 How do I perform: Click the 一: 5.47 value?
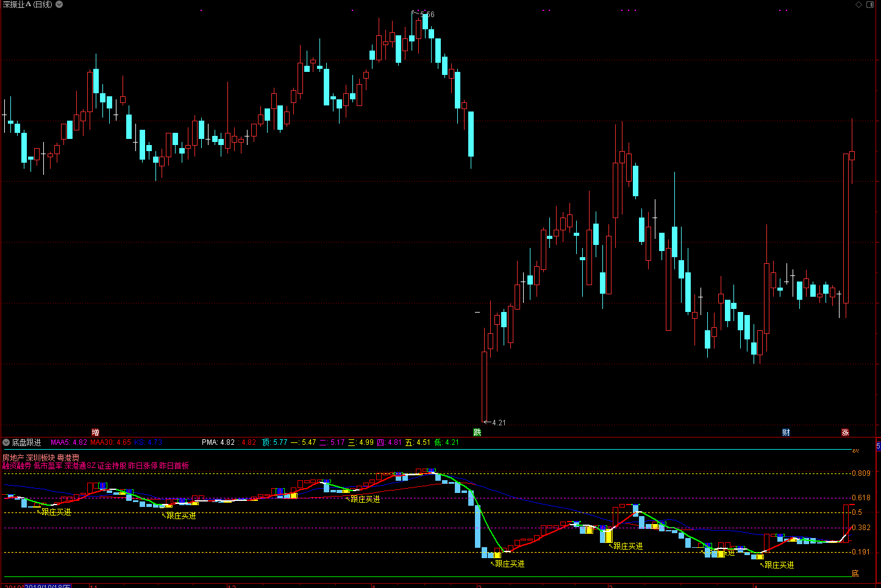tap(303, 442)
